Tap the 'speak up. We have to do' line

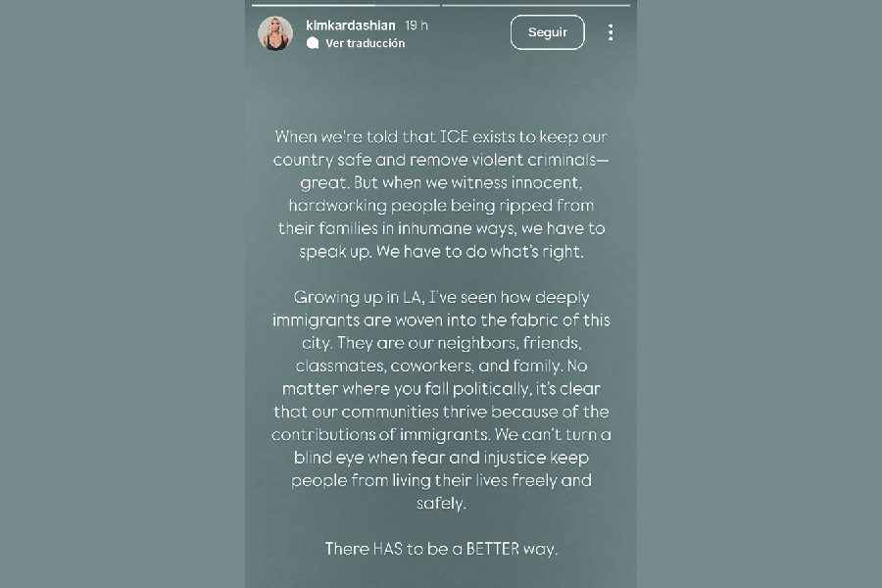(x=441, y=251)
